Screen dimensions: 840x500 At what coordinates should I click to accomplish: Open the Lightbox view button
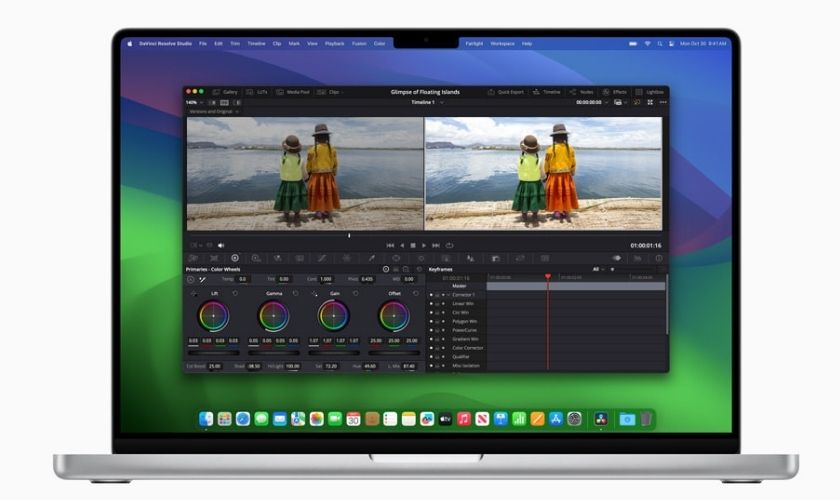(649, 92)
